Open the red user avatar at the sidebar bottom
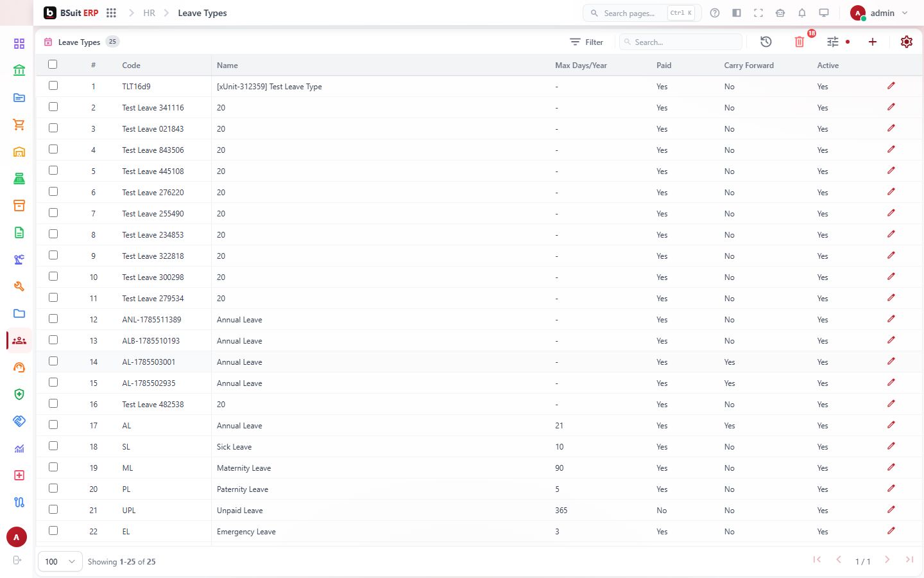Image resolution: width=924 pixels, height=578 pixels. click(x=17, y=537)
